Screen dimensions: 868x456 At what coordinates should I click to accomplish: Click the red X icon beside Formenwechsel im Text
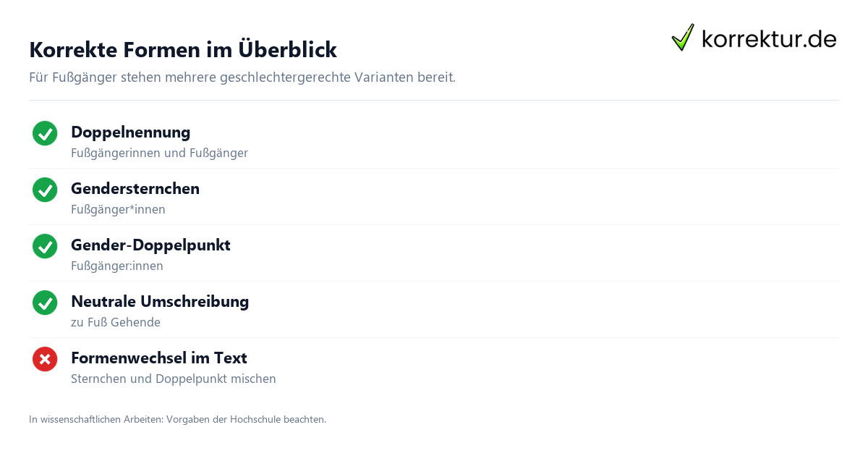point(45,359)
